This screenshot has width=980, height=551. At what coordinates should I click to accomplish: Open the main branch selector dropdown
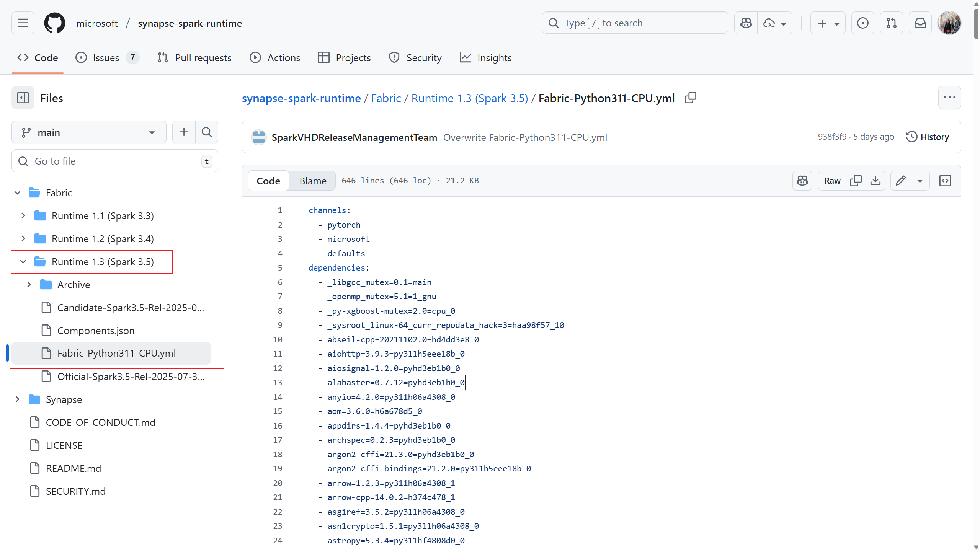click(x=89, y=132)
